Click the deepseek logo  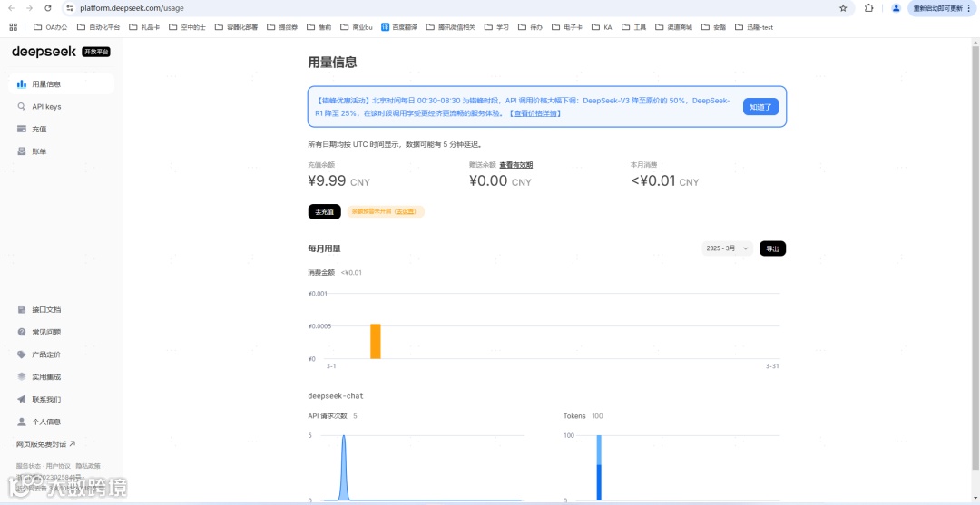(x=44, y=51)
